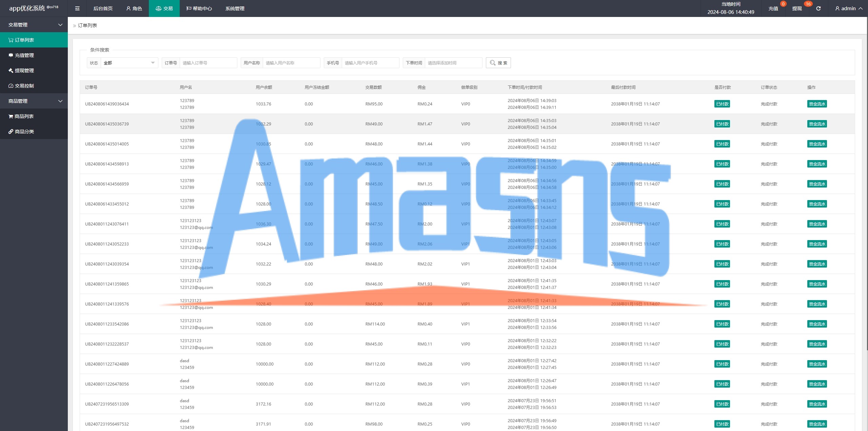Focus the 手机号 input field
The width and height of the screenshot is (868, 431).
pos(370,63)
